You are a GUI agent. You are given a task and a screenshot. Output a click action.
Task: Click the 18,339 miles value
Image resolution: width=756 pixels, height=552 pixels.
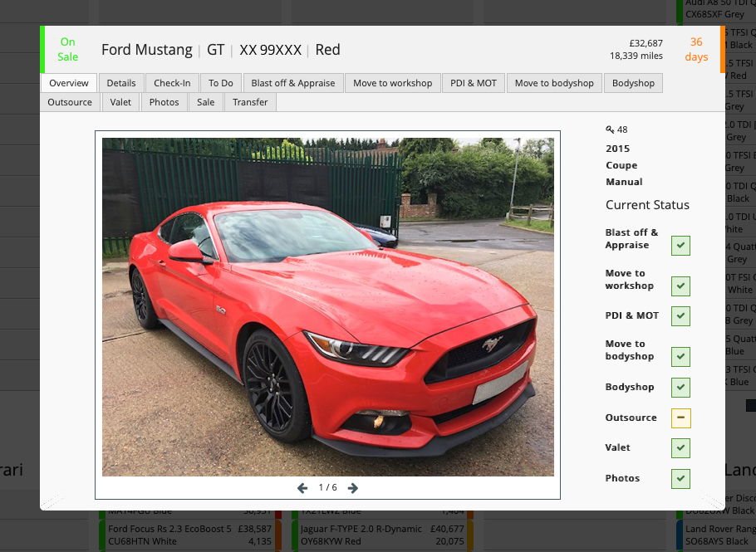click(x=636, y=56)
